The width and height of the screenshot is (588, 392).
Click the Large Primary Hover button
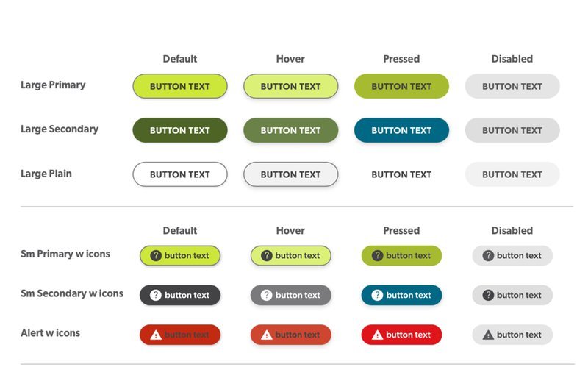click(x=290, y=86)
